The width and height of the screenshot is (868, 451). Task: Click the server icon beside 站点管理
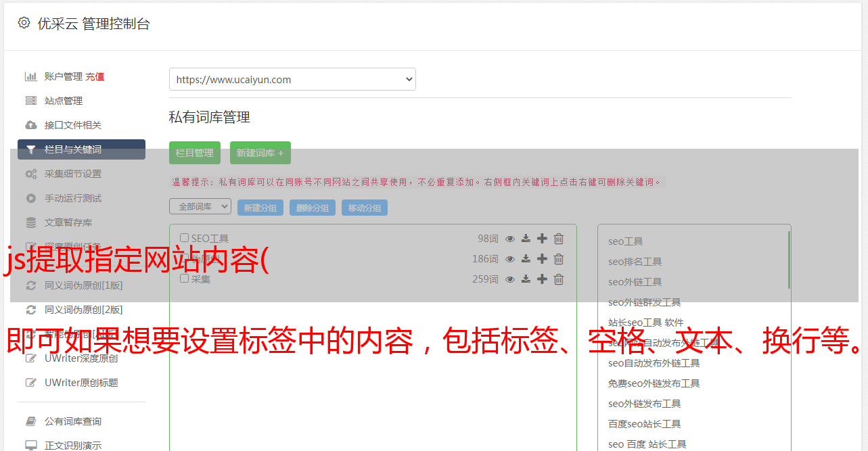point(31,101)
